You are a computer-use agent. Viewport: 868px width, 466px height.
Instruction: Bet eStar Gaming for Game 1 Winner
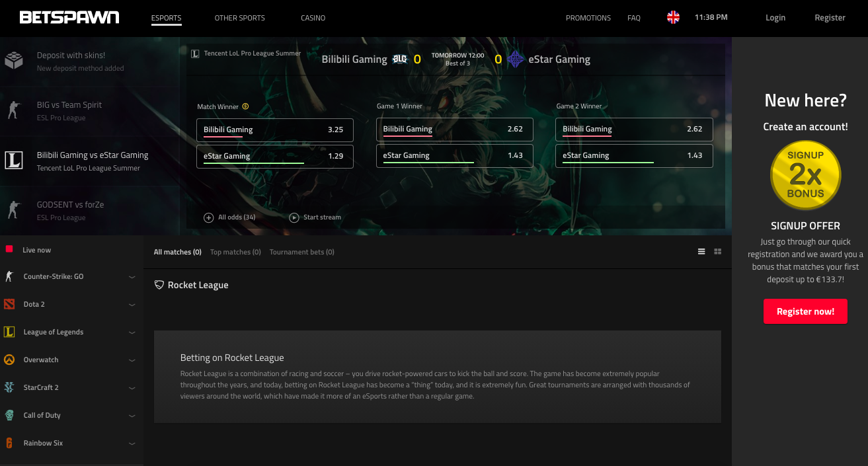click(455, 156)
